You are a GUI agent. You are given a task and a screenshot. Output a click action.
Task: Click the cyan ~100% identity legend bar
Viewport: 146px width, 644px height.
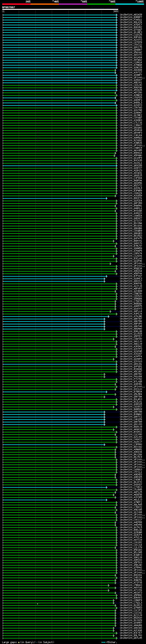(130, 4)
